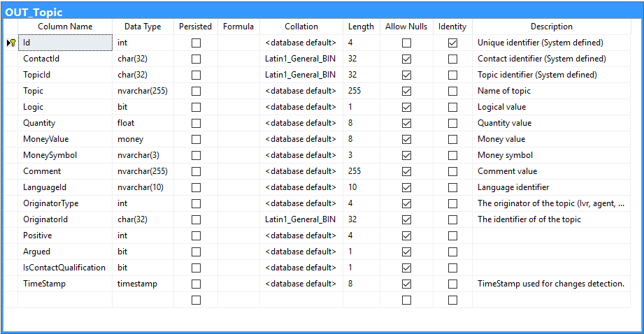Toggle Allow Nulls for the ContactId row
Screen dimensions: 644x334
point(406,59)
